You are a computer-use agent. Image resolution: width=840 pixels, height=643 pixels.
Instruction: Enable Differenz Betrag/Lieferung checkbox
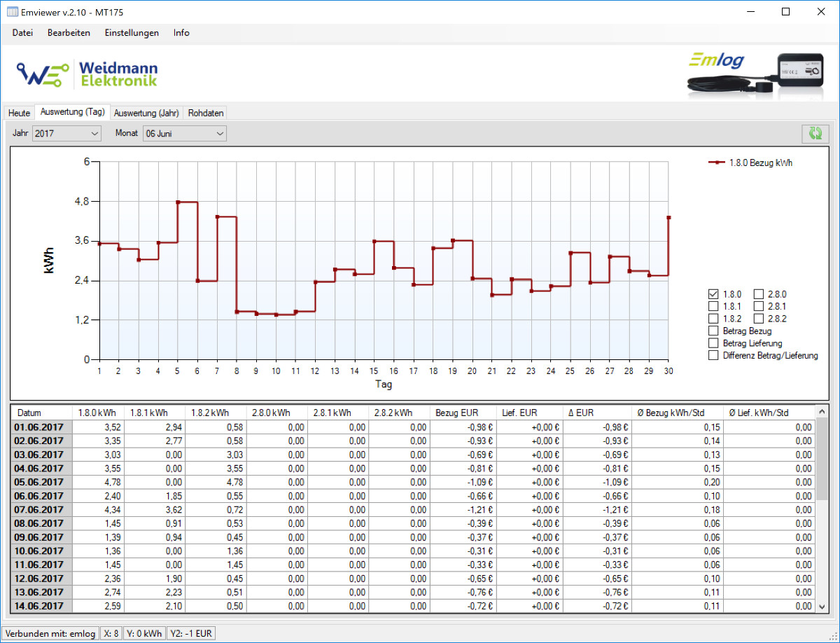click(x=713, y=355)
